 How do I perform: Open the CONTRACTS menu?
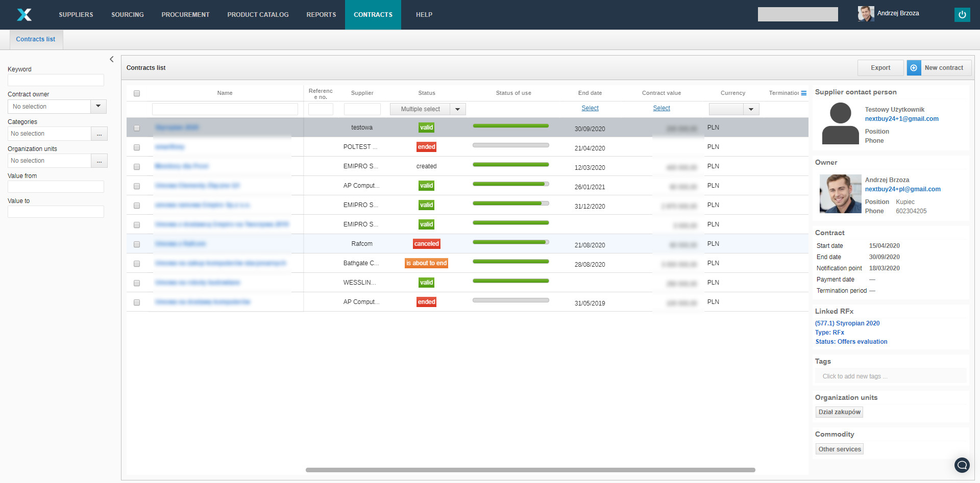coord(373,15)
